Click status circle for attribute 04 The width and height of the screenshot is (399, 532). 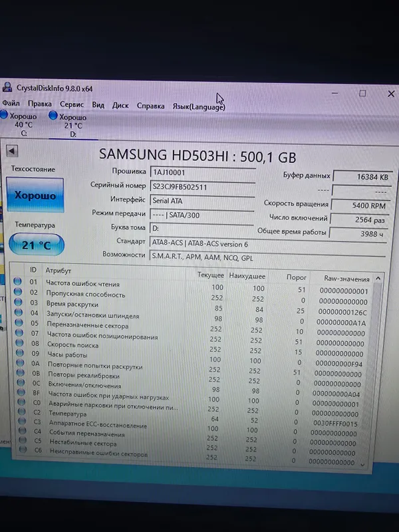(x=19, y=312)
